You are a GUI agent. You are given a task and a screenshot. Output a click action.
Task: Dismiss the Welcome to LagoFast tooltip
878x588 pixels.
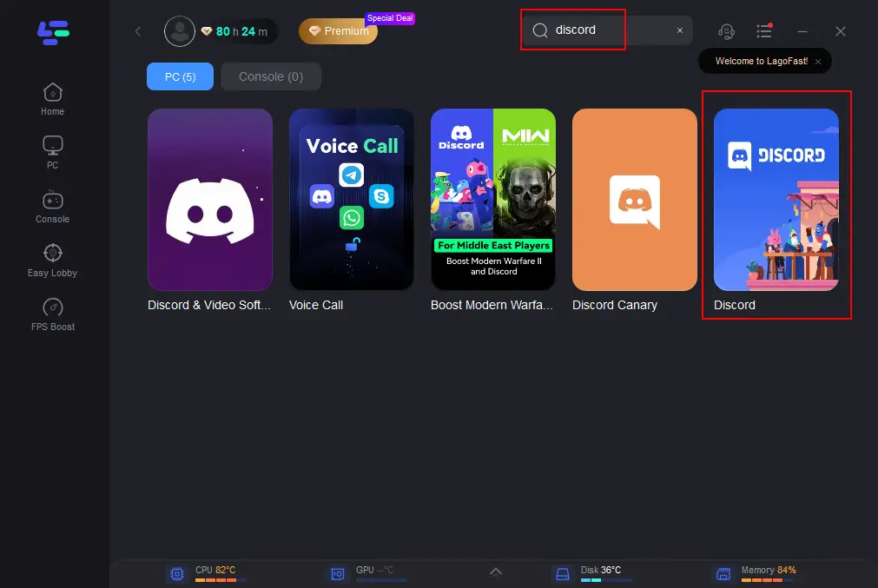817,62
